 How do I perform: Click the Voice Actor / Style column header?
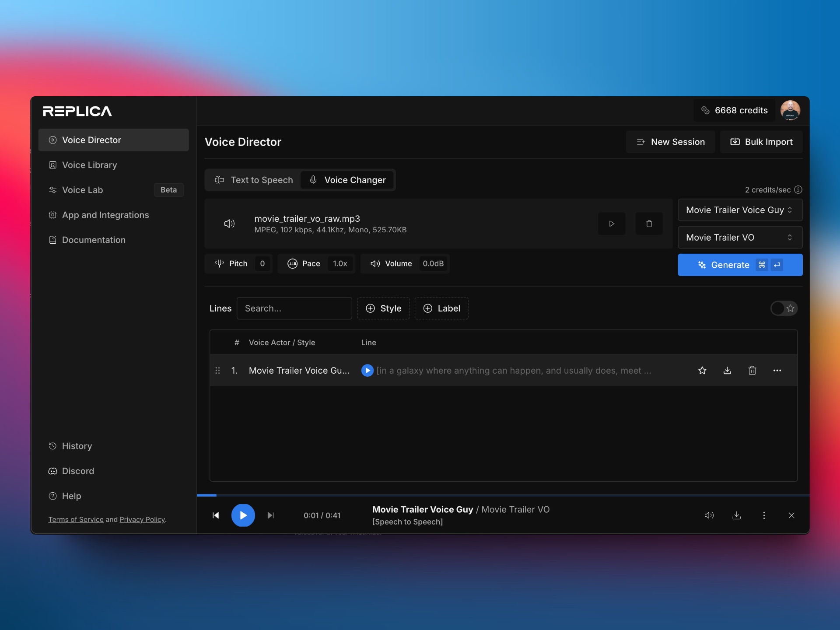(x=282, y=343)
